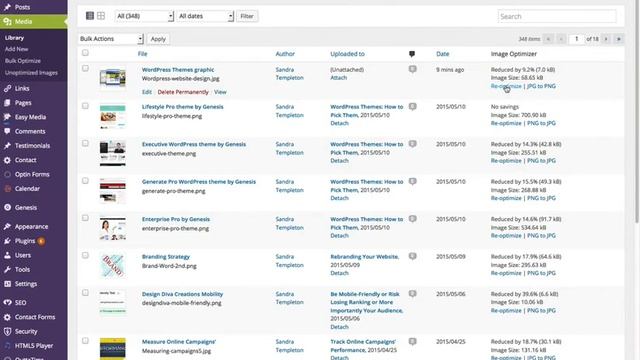This screenshot has height=360, width=640.
Task: Click the Search media input field
Action: tap(557, 16)
